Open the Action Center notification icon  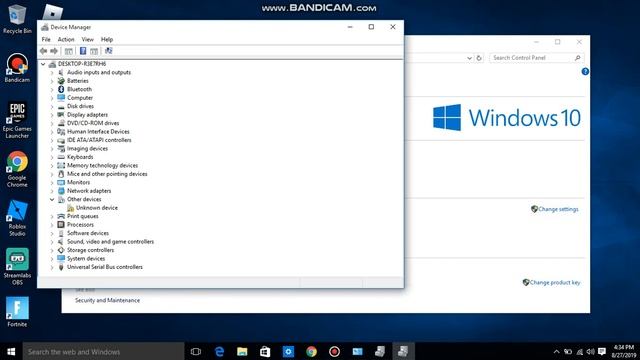(602, 351)
